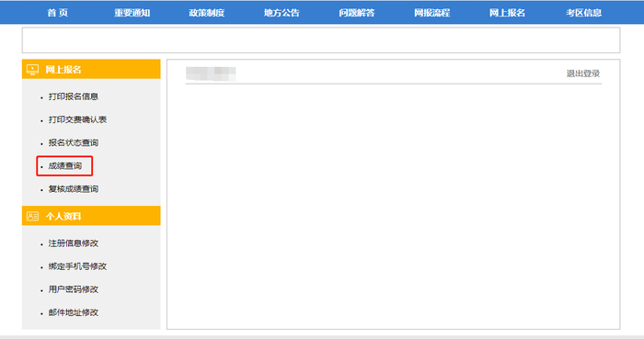Go to 政策制度 in the navigation bar

click(207, 13)
